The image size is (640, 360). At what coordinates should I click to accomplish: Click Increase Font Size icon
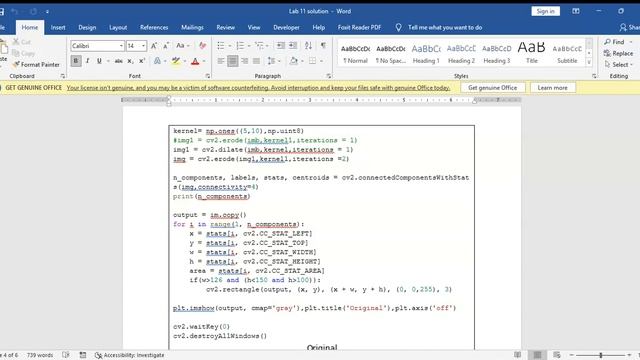click(x=154, y=46)
